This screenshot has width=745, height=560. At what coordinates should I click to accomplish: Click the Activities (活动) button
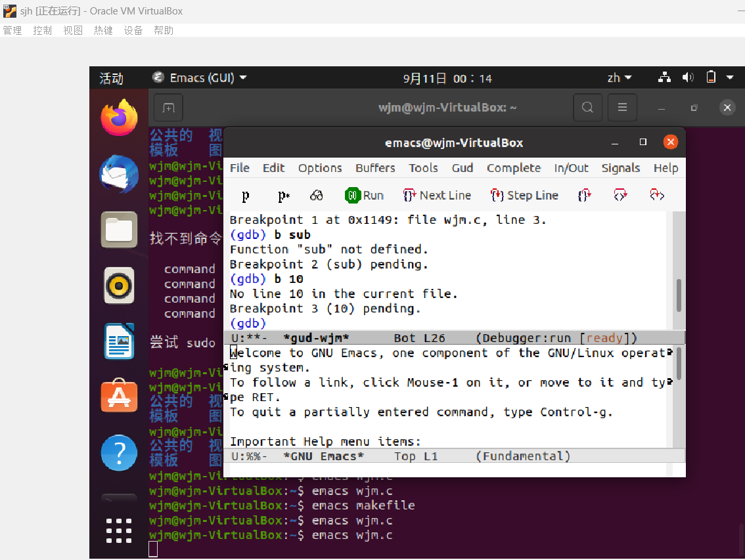[111, 78]
